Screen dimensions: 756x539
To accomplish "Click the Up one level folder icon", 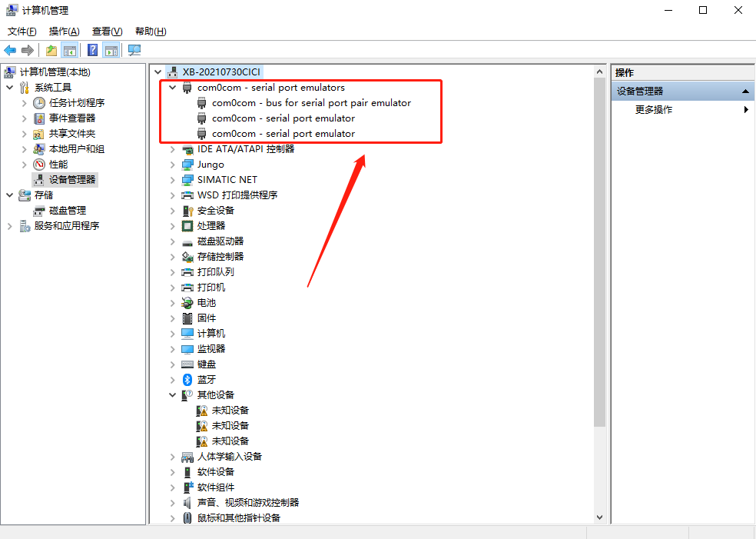I will click(51, 50).
